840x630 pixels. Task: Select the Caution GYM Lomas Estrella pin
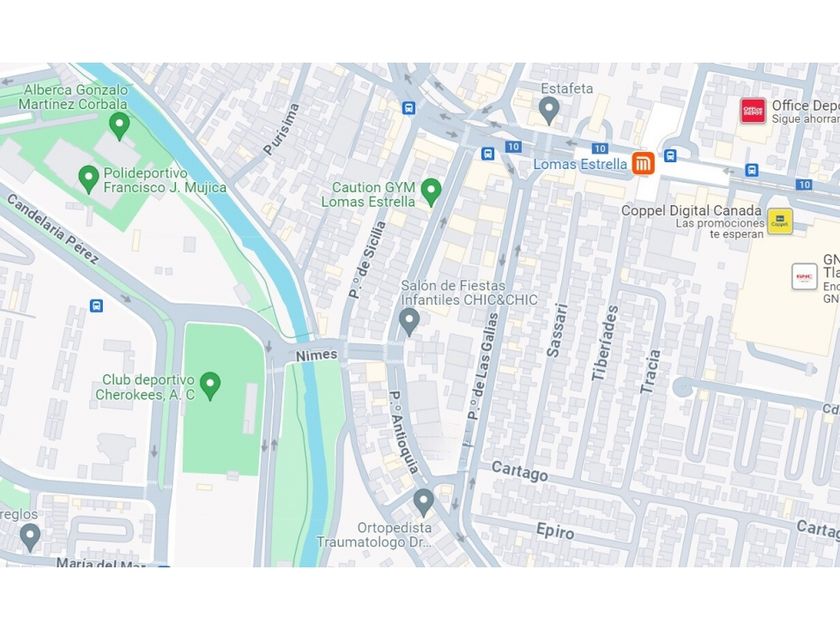coord(431,193)
